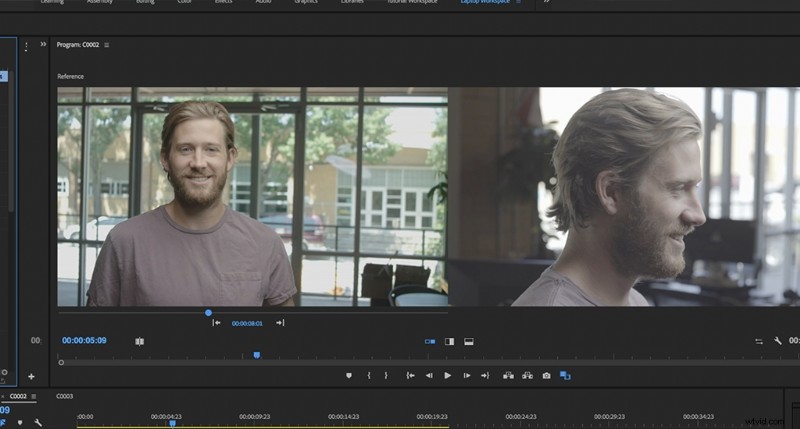Toggle Comparison View button
The image size is (800, 429).
click(565, 375)
